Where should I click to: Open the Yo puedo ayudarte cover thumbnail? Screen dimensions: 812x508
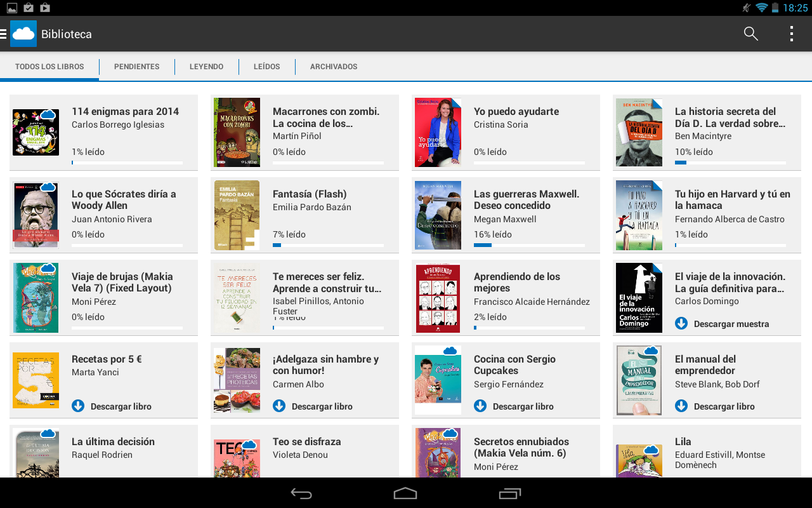pos(438,132)
